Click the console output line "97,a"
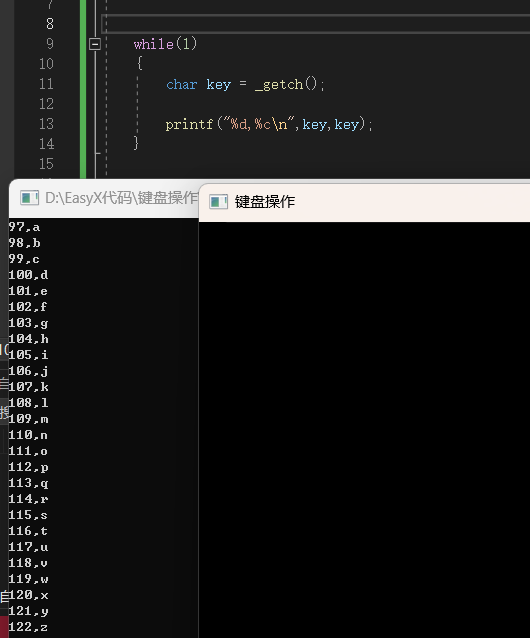Viewport: 530px width, 638px height. click(24, 227)
